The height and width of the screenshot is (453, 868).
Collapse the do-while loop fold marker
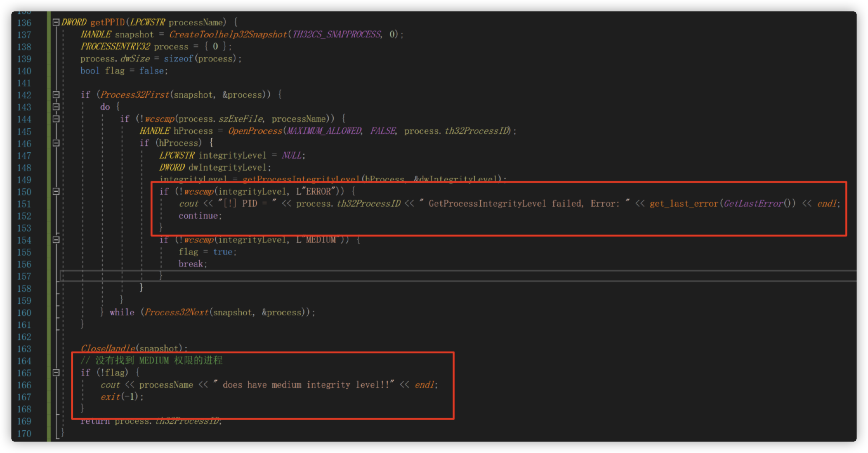pyautogui.click(x=56, y=107)
